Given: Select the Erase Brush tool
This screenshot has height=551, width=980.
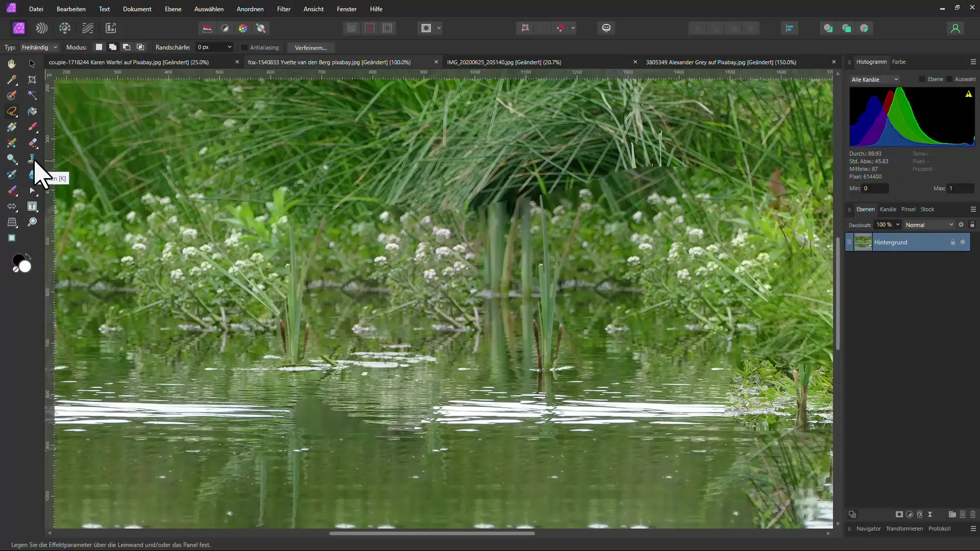Looking at the screenshot, I should [32, 143].
